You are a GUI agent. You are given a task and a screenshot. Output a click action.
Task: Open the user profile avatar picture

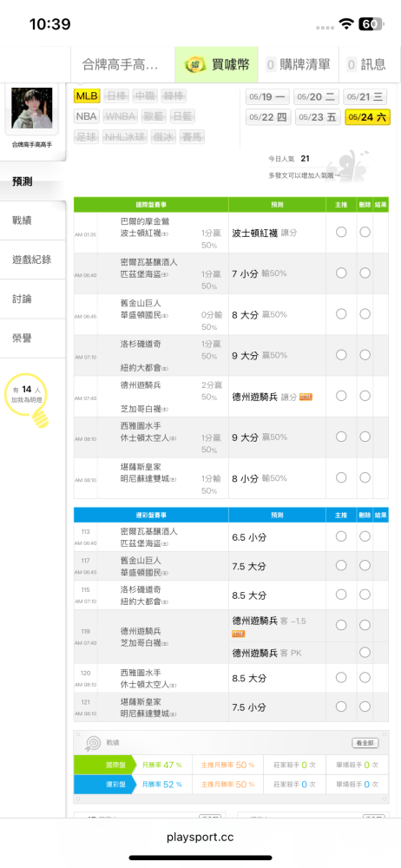coord(31,108)
